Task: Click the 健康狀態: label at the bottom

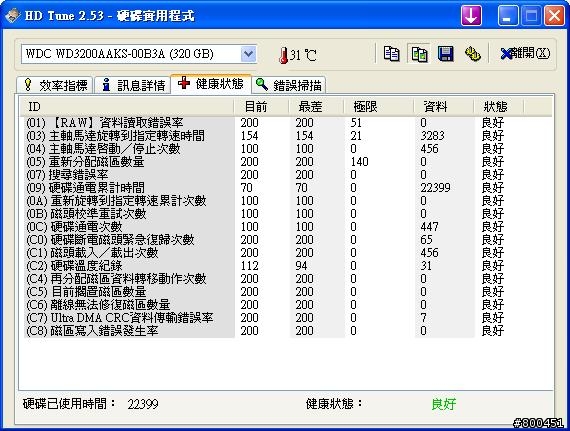Action: click(x=334, y=404)
